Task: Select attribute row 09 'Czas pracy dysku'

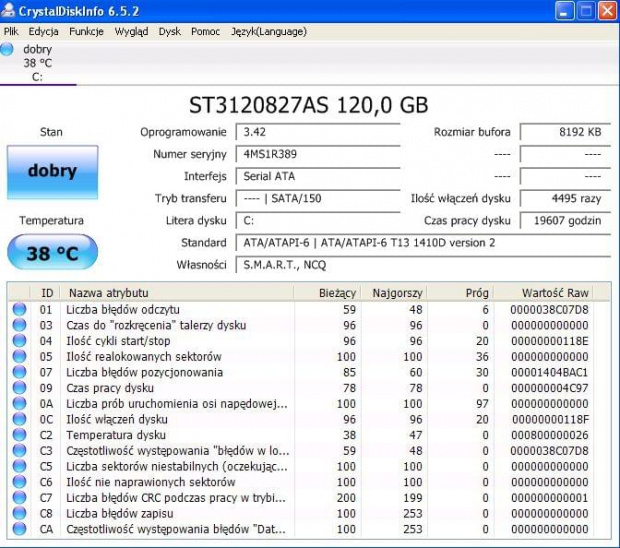Action: point(309,388)
